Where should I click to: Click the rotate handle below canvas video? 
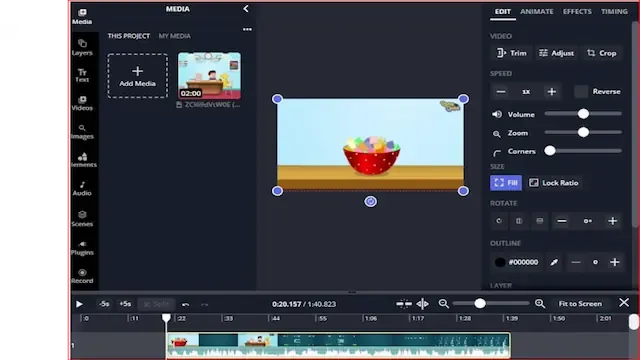[x=370, y=201]
